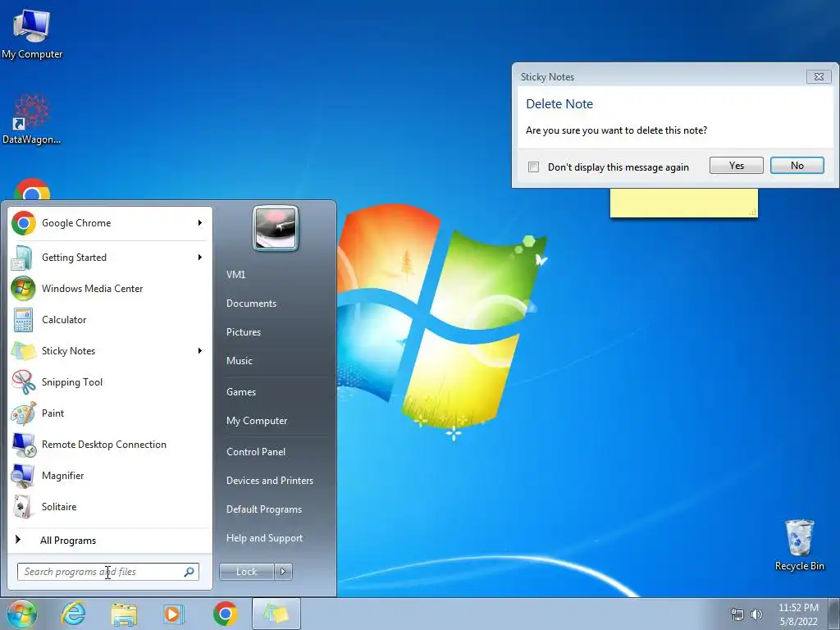Check Don't display this message again
Viewport: 840px width, 630px height.
[533, 167]
